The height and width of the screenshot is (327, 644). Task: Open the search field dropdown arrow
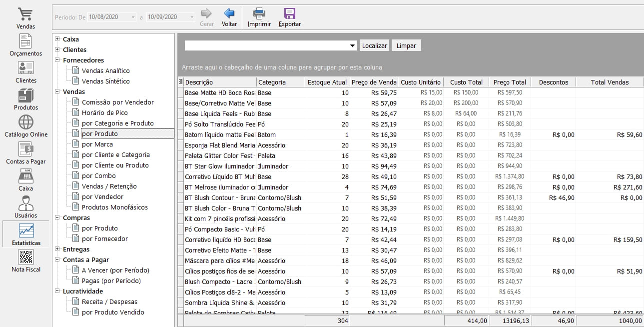353,45
